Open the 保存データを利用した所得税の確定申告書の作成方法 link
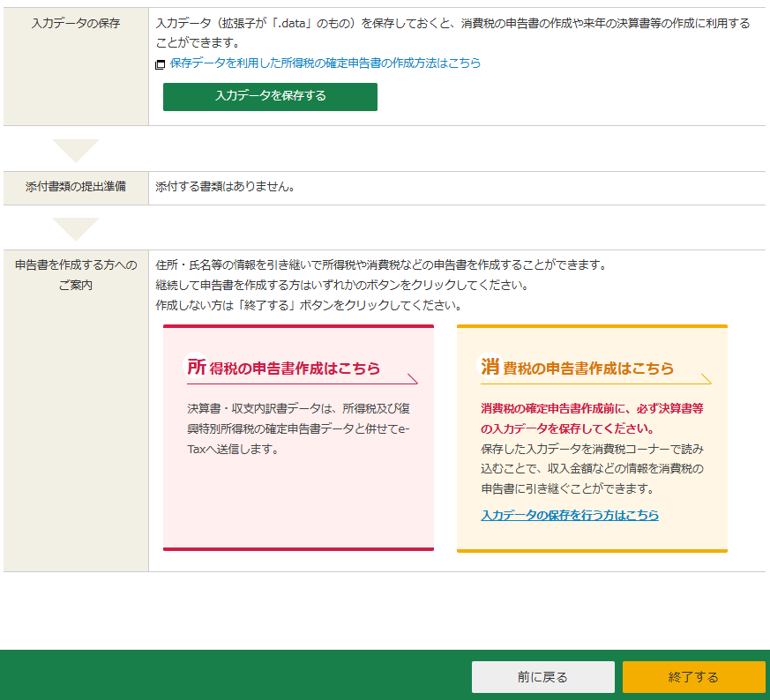Viewport: 770px width, 700px height. tap(325, 63)
